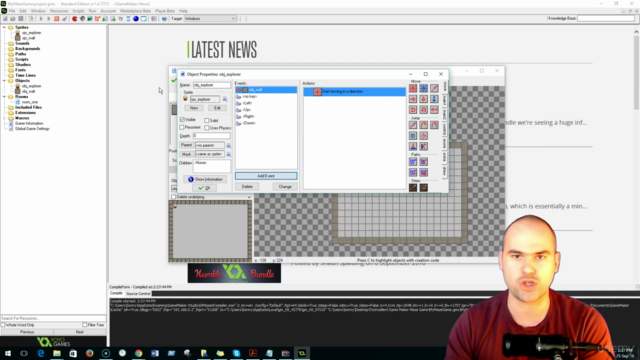640x360 pixels.
Task: Collapse the Sprites folder in resource tree
Action: pos(4,27)
